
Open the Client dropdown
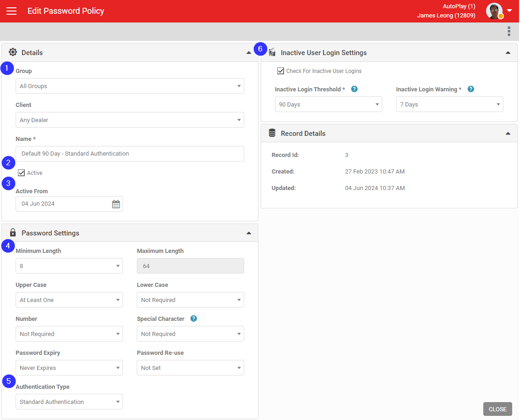[130, 120]
